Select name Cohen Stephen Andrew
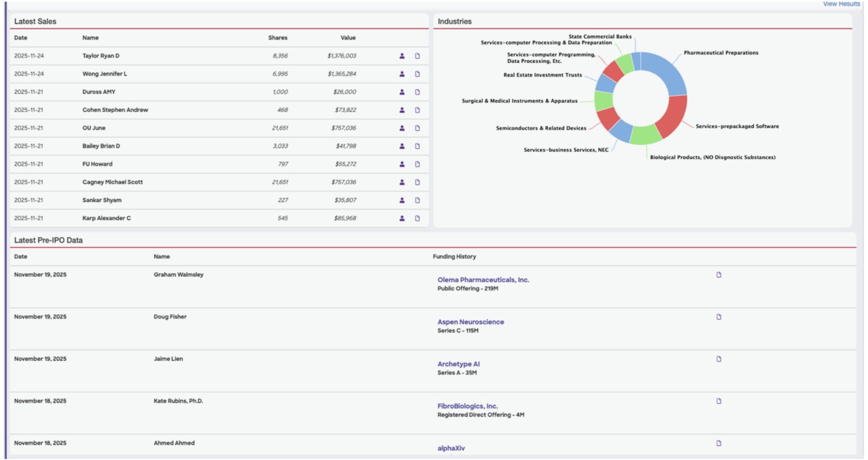Viewport: 868px width, 460px height. [x=115, y=110]
